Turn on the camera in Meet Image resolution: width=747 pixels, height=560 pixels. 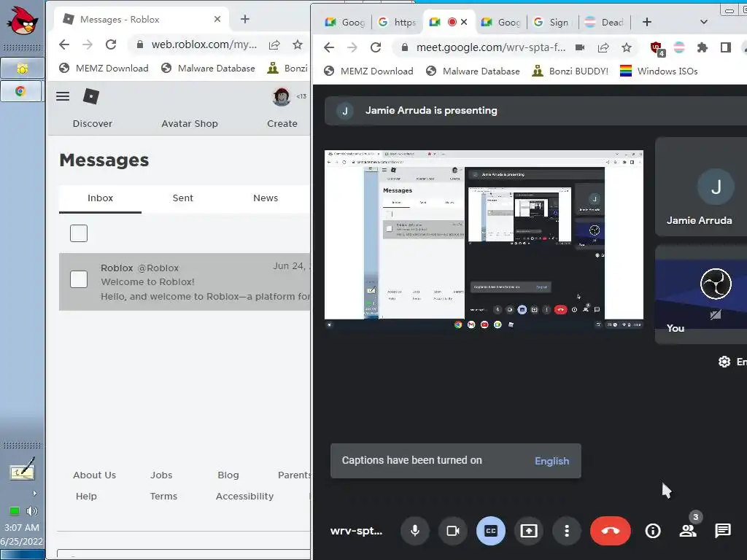pos(452,531)
